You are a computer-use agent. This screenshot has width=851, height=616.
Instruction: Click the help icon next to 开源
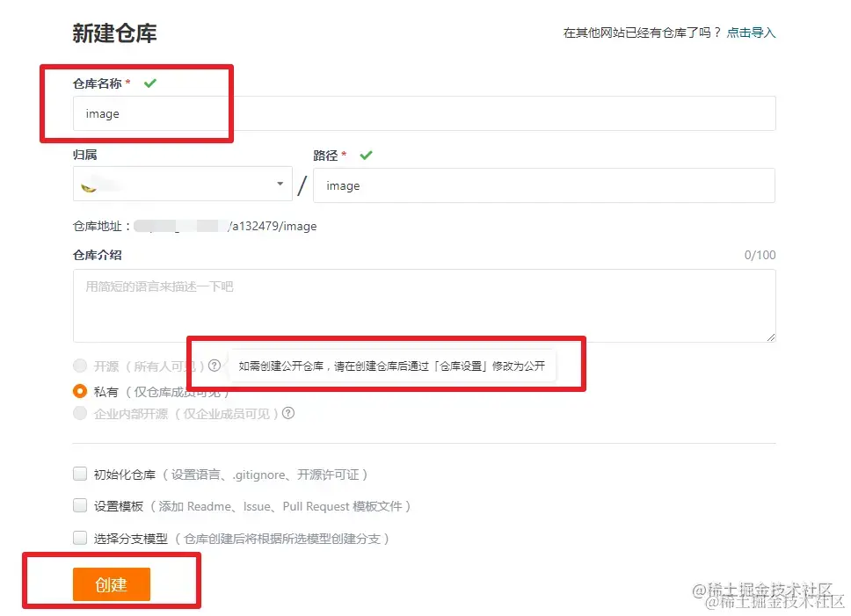[x=215, y=366]
